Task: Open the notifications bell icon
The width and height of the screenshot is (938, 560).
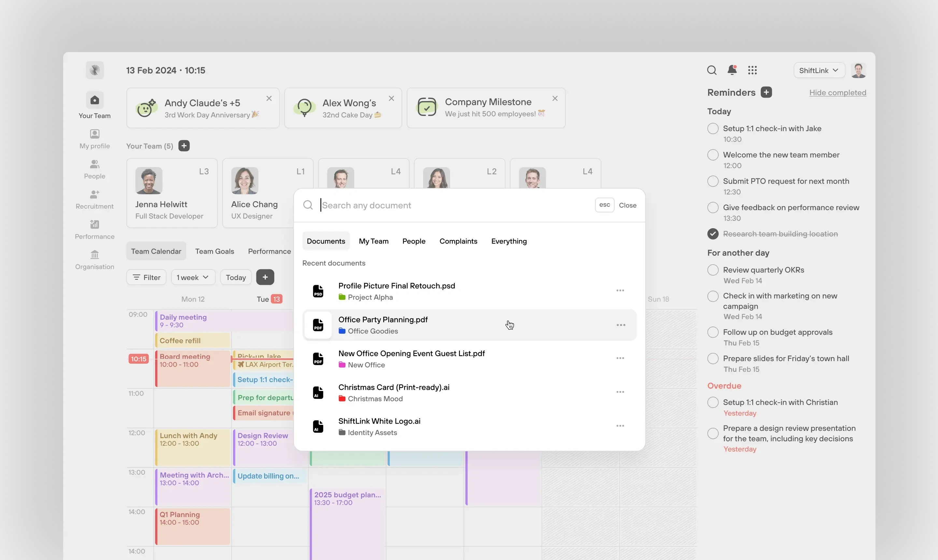Action: 732,70
